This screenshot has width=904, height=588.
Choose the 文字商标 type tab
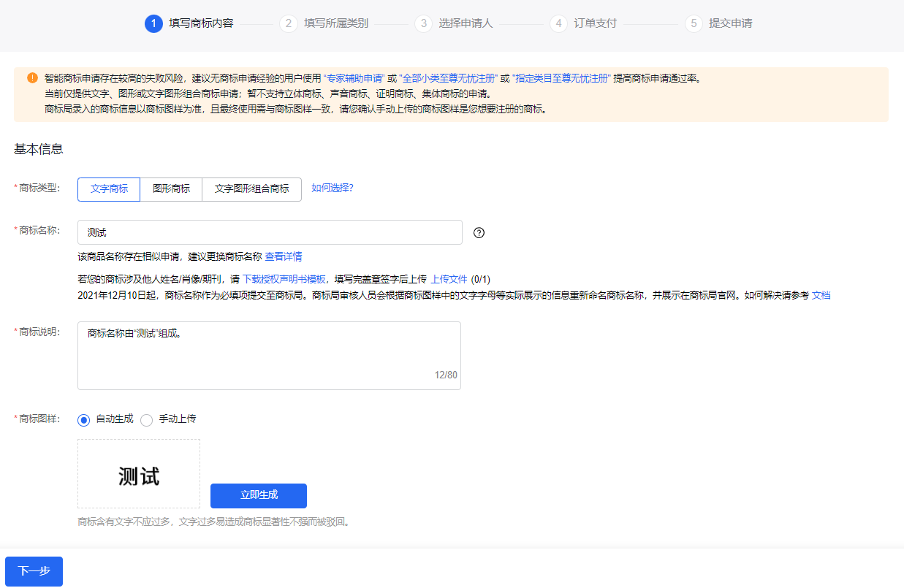(x=109, y=188)
